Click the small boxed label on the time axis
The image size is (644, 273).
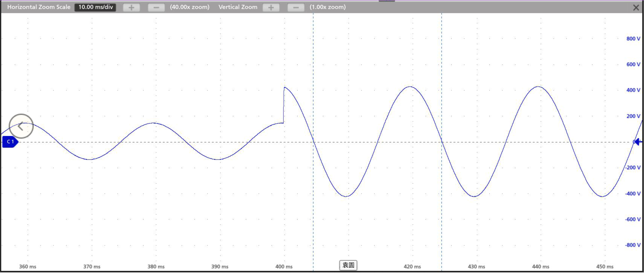click(x=348, y=265)
